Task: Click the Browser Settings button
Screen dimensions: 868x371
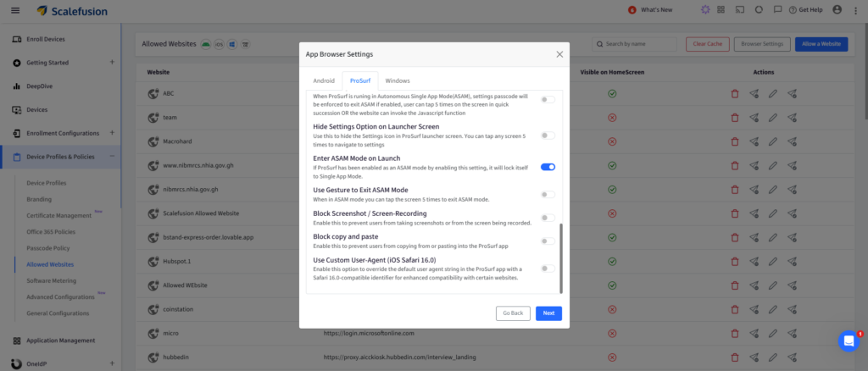Action: click(762, 44)
